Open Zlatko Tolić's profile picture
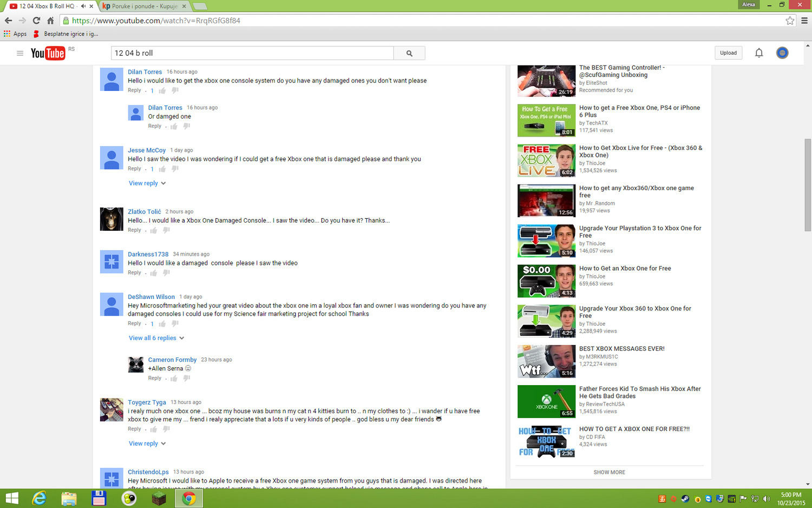Screen dimensions: 812x508 112,219
